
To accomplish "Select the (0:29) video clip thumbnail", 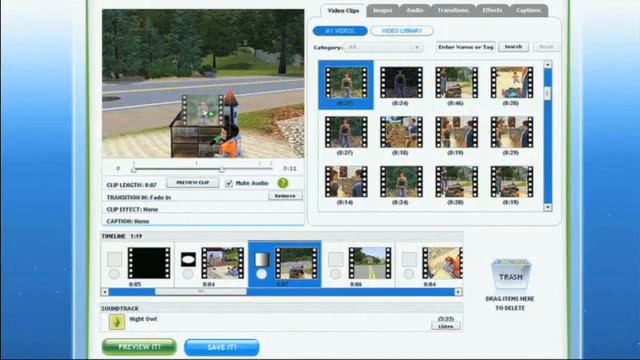I will (x=512, y=132).
